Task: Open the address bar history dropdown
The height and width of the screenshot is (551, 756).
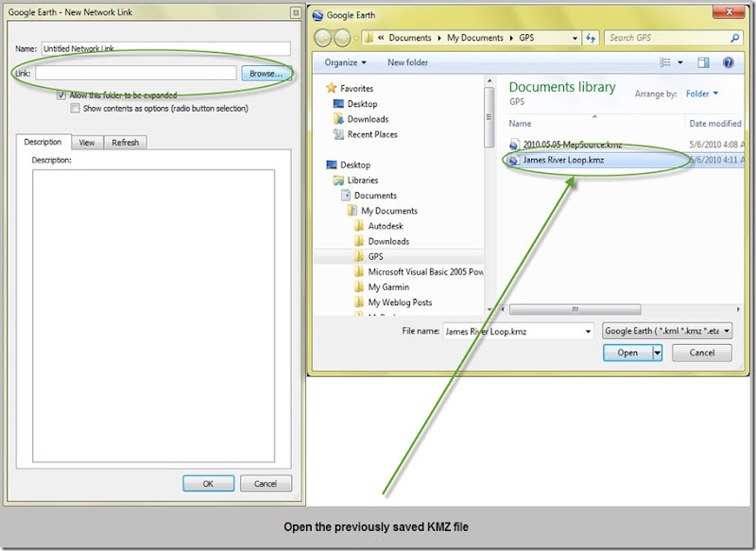Action: point(575,38)
